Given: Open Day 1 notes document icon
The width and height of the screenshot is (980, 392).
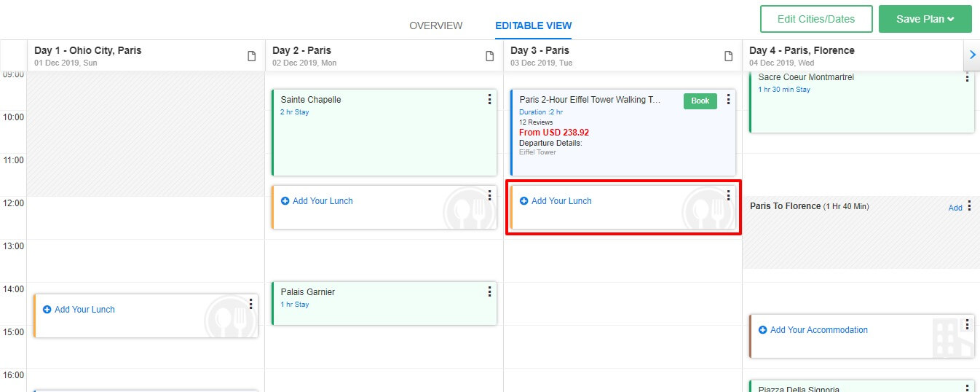Looking at the screenshot, I should tap(252, 57).
